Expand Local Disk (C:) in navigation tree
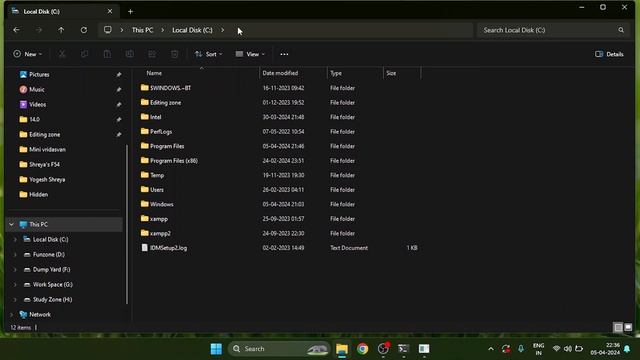Screen dimensions: 640x360 tap(15, 240)
